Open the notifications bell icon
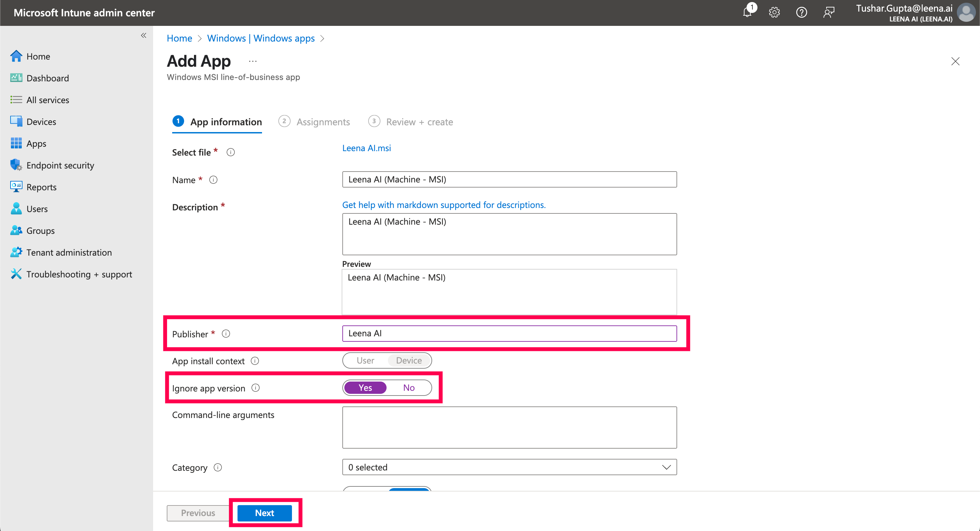Viewport: 980px width, 531px height. (747, 12)
